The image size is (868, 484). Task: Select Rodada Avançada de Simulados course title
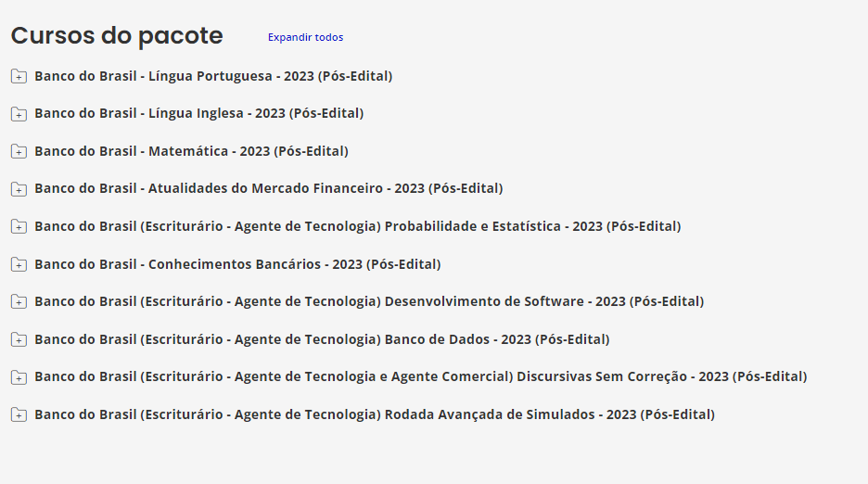[x=375, y=414]
